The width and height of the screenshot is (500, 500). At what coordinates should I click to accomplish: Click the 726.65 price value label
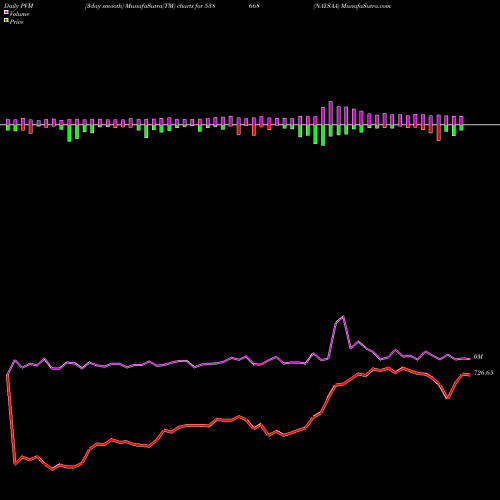[483, 373]
